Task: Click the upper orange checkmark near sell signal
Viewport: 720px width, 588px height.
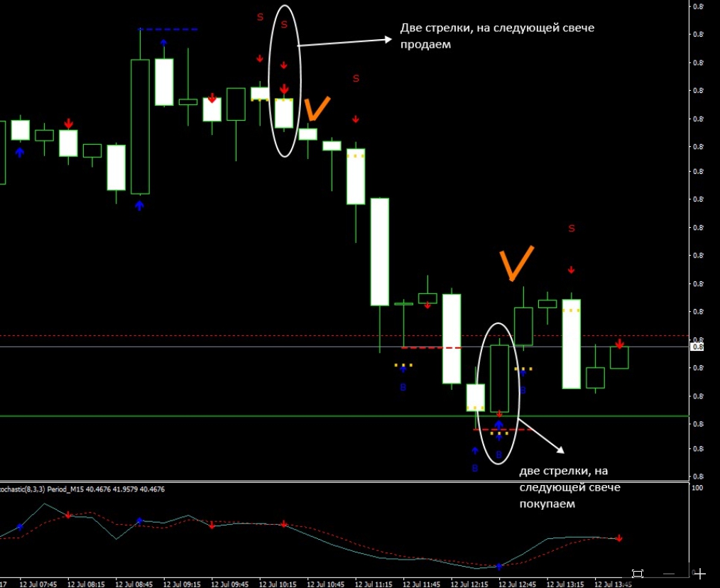Action: pos(316,109)
